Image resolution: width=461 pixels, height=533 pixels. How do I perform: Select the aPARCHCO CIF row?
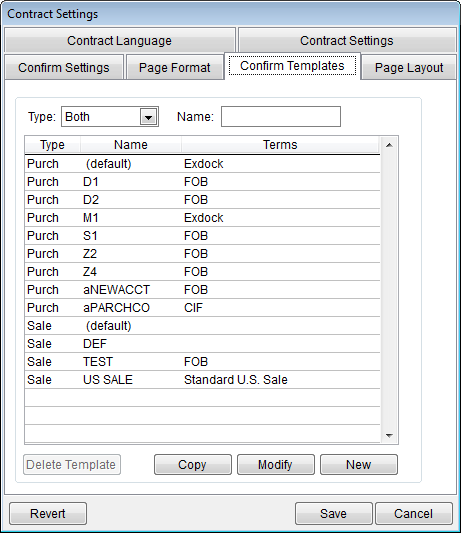pyautogui.click(x=202, y=308)
